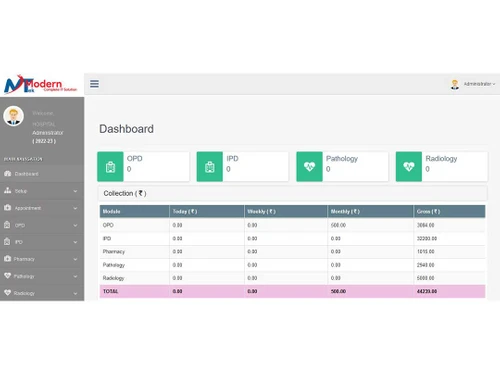Image resolution: width=500 pixels, height=375 pixels.
Task: Select Pathology row in Collection table
Action: pyautogui.click(x=292, y=265)
